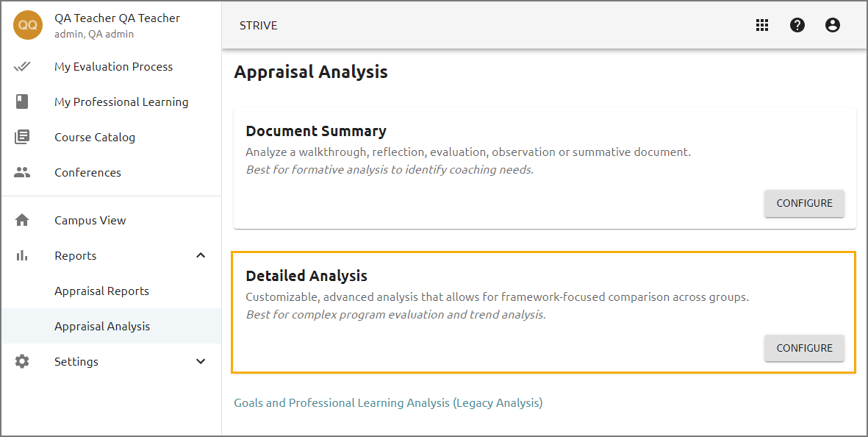Click the Reports bar chart icon
The height and width of the screenshot is (437, 868).
[22, 256]
